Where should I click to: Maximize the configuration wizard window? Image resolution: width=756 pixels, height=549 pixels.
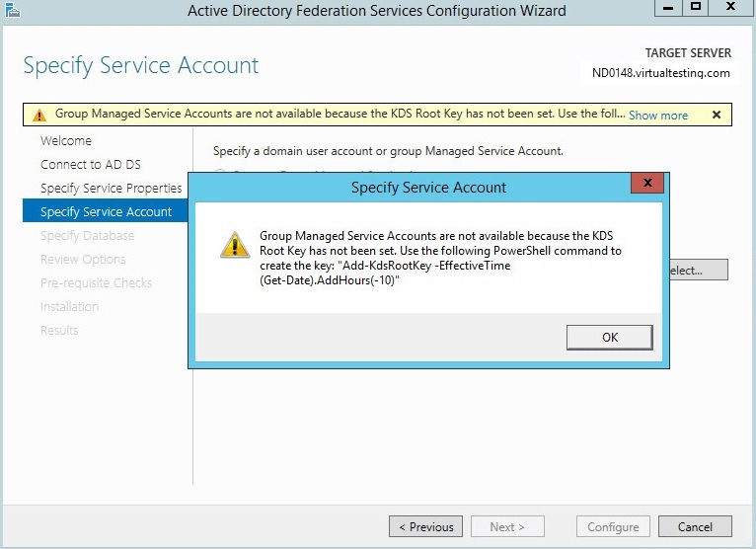(695, 7)
